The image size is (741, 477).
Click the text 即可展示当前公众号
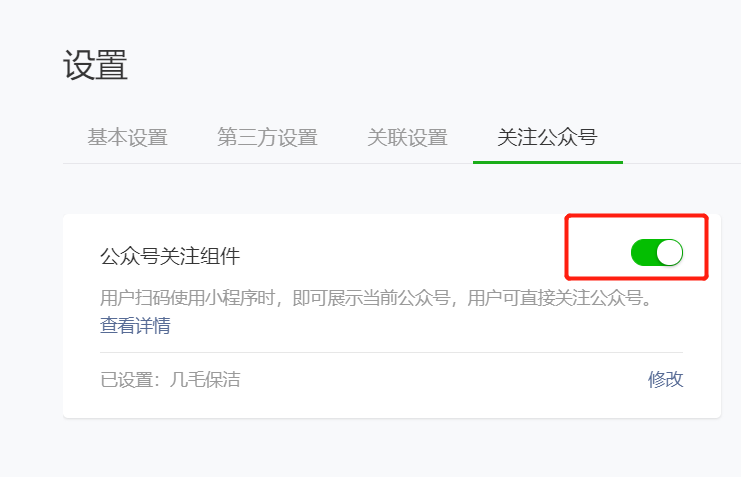tap(370, 298)
